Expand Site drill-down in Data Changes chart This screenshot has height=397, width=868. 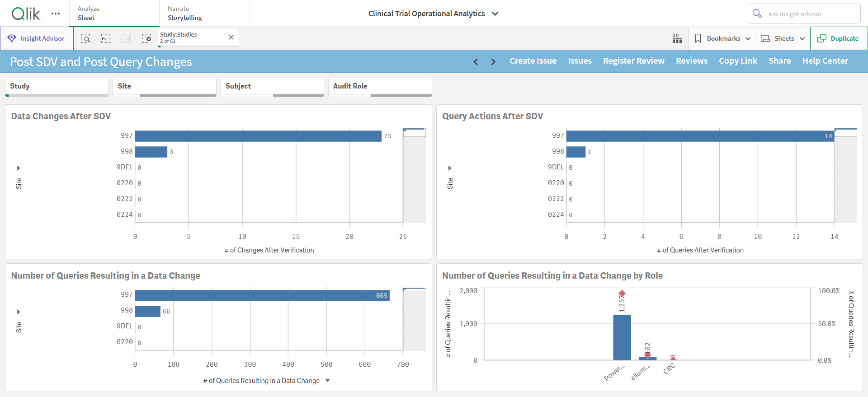tap(19, 168)
